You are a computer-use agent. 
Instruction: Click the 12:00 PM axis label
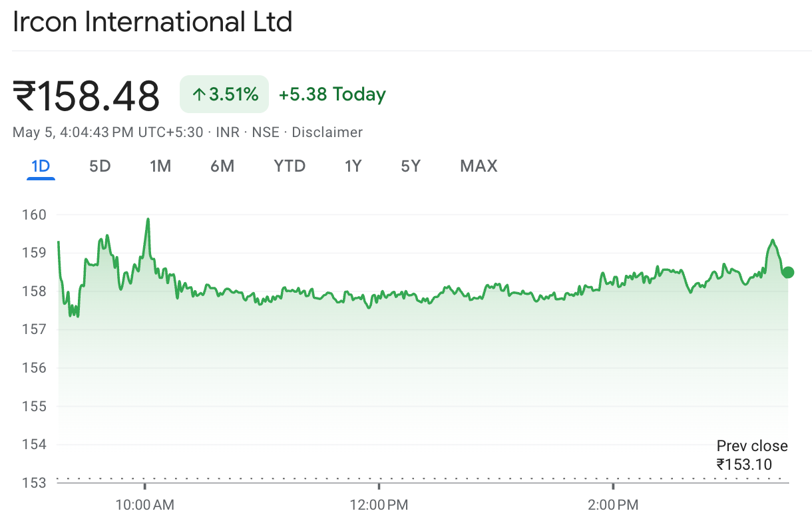(379, 505)
